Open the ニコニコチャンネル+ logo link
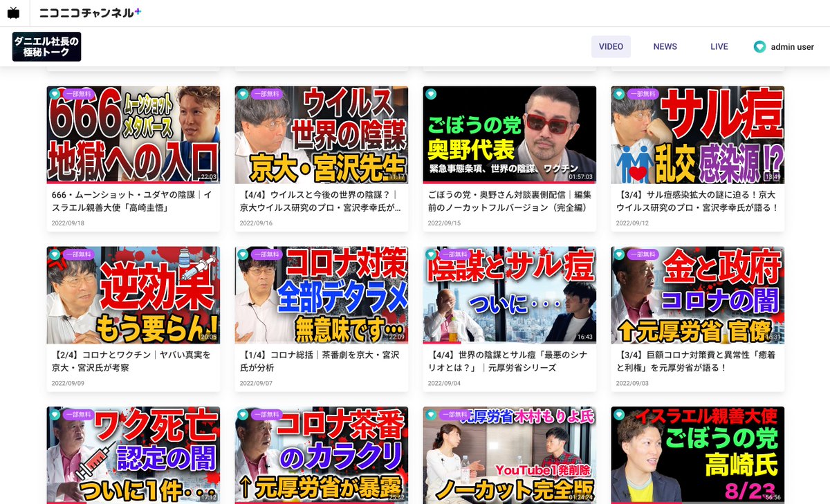830x504 pixels. (x=90, y=12)
